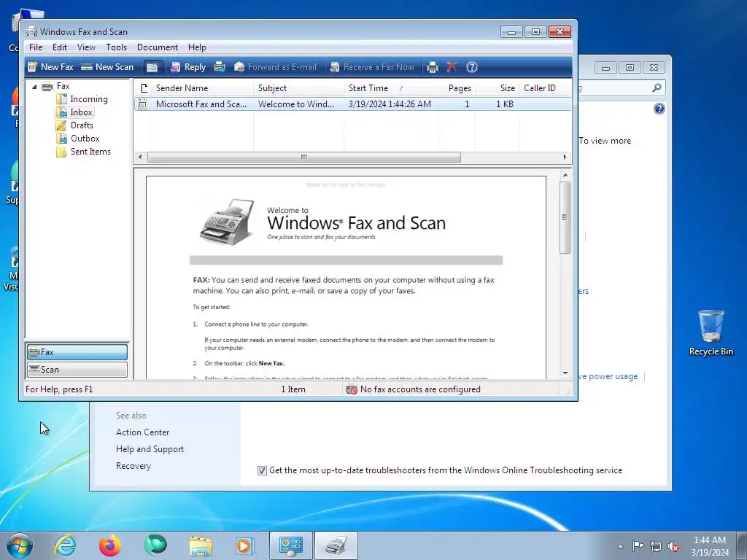Select the Incoming folder
Image resolution: width=747 pixels, height=560 pixels.
click(88, 99)
